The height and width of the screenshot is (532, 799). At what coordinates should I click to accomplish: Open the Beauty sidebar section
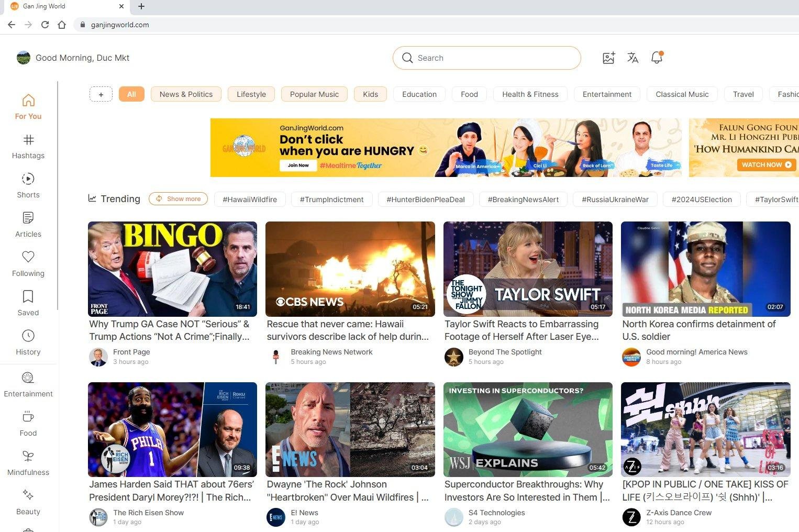[28, 502]
